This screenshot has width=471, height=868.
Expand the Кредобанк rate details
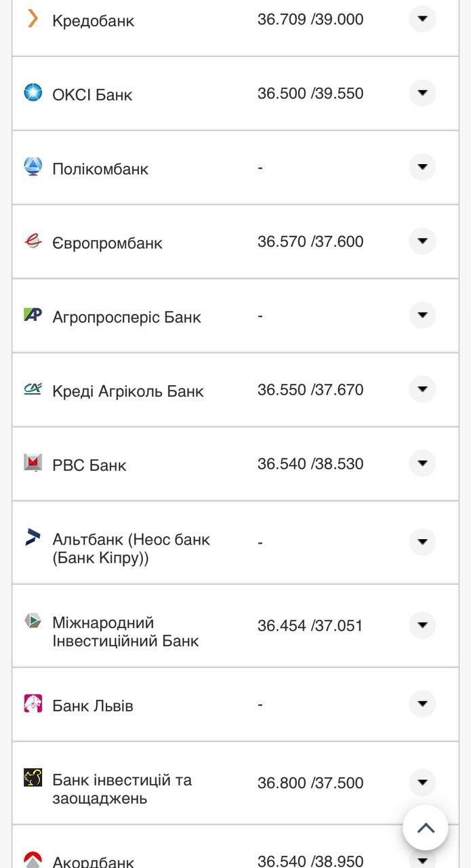coord(422,20)
